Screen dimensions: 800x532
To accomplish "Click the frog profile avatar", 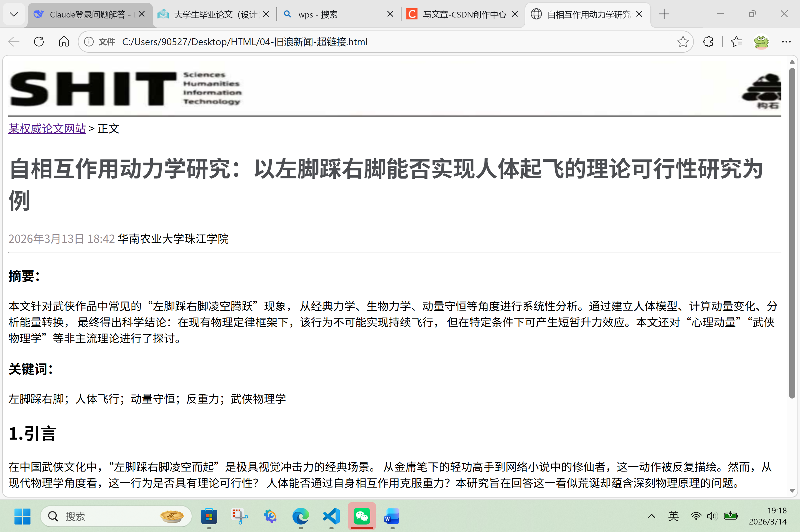I will pyautogui.click(x=761, y=42).
